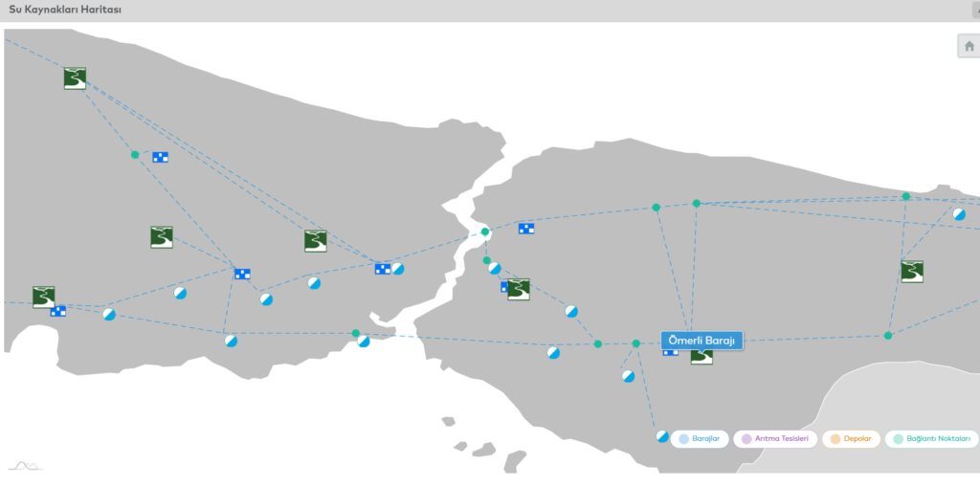
Task: Select the connection node southeast, below the easternmost dam
Action: pyautogui.click(x=888, y=336)
